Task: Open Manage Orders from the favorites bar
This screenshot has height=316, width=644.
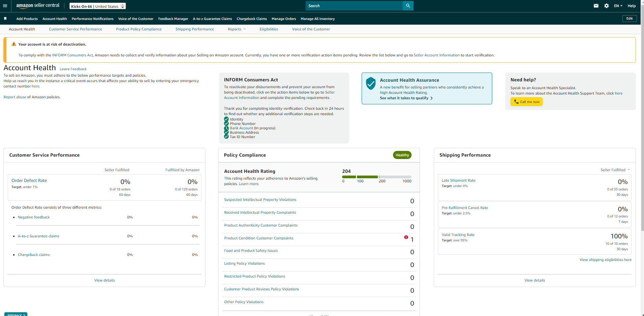Action: [284, 19]
